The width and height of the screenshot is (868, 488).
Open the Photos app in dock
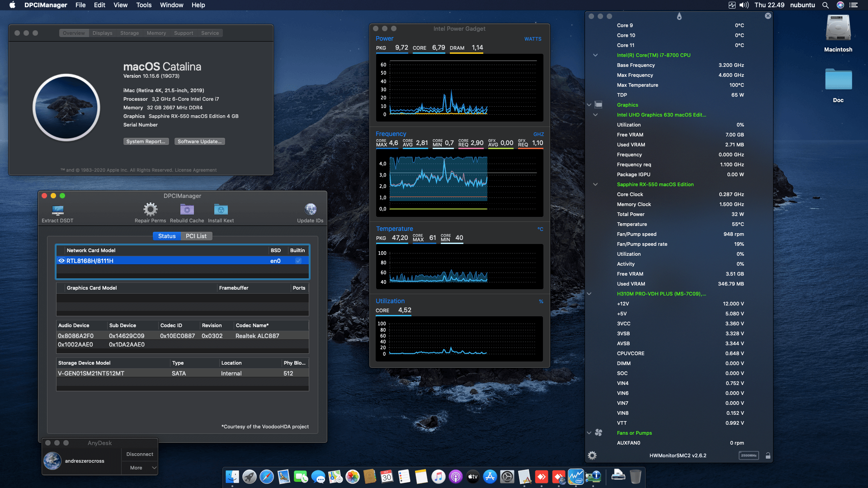tap(352, 477)
